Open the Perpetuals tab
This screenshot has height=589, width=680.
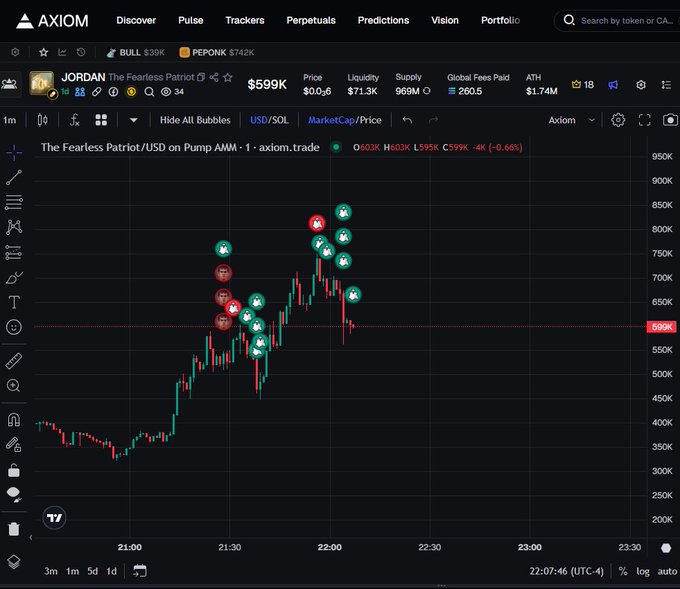coord(311,20)
